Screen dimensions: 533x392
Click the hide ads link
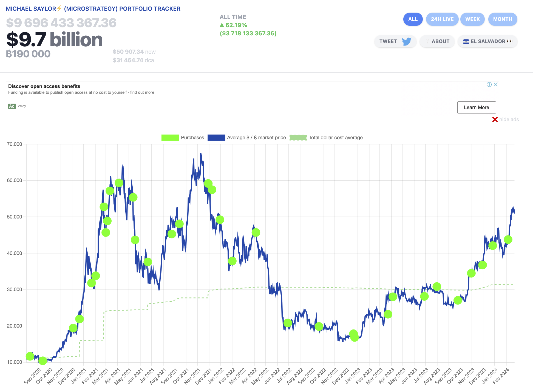509,120
